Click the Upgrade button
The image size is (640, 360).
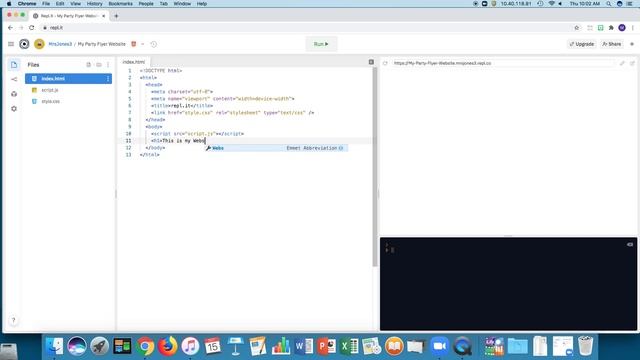coord(582,44)
